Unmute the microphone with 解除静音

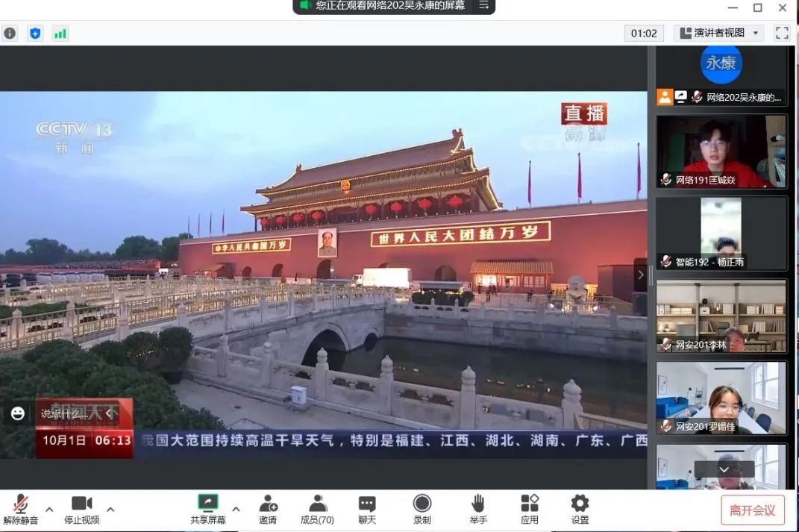(x=20, y=509)
